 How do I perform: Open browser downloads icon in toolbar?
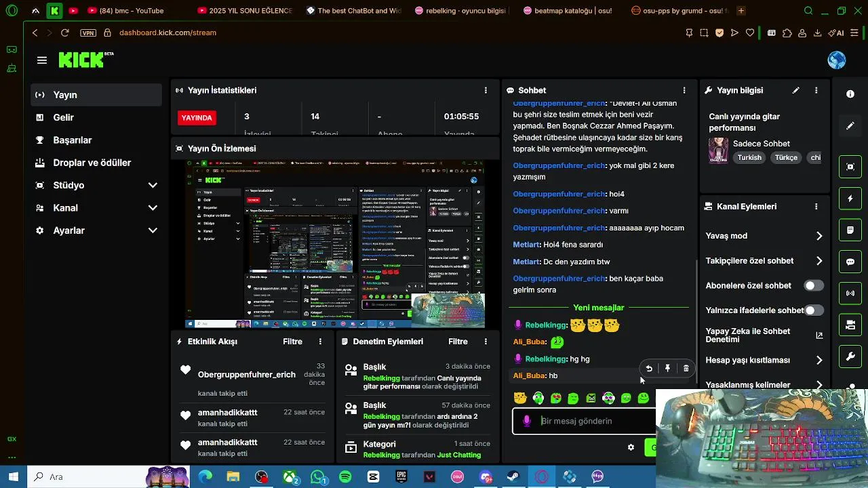[818, 33]
